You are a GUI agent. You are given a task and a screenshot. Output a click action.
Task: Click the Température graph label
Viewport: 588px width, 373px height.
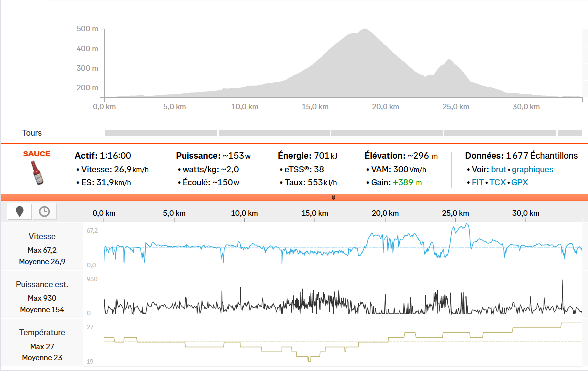pyautogui.click(x=42, y=332)
